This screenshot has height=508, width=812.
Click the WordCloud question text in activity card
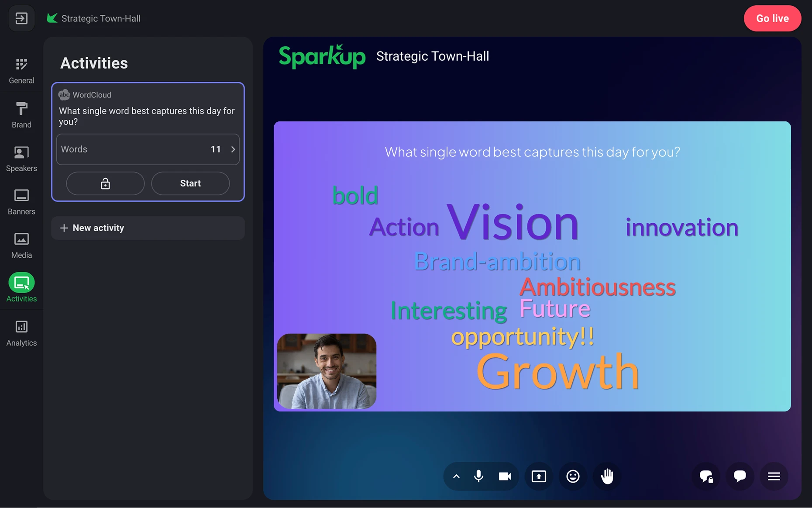(147, 116)
